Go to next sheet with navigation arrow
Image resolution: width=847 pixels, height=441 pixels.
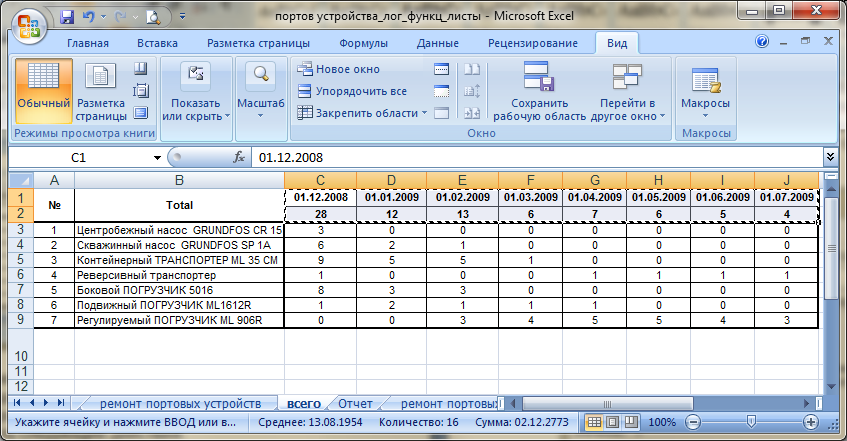coord(46,403)
